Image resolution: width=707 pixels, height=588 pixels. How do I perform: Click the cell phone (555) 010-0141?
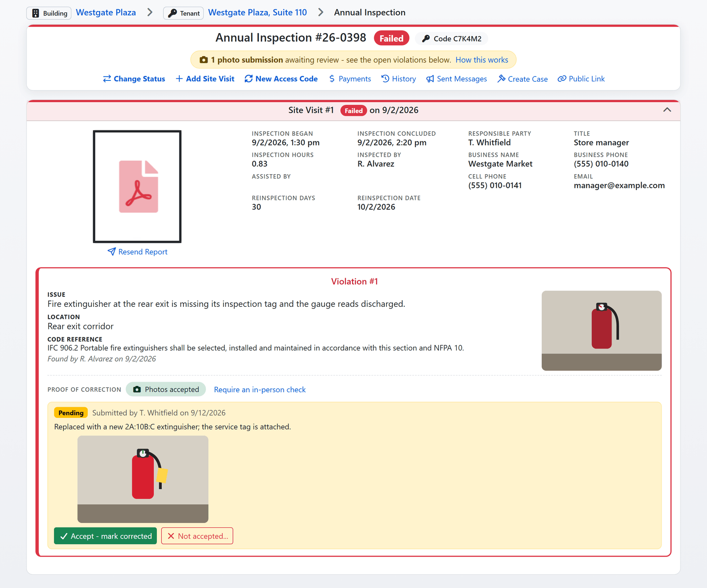tap(495, 185)
